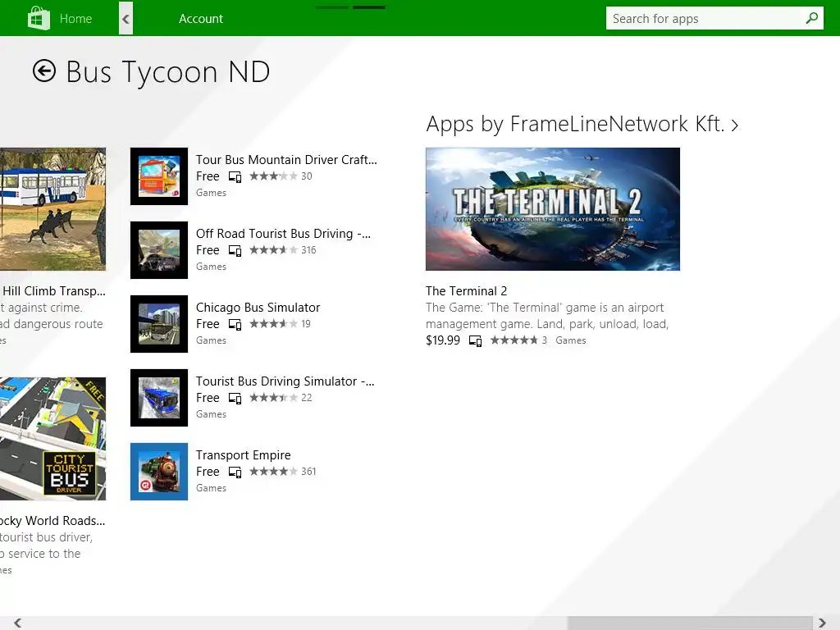This screenshot has height=630, width=840.
Task: Click the Terminal 2 five-star rating
Action: click(514, 340)
